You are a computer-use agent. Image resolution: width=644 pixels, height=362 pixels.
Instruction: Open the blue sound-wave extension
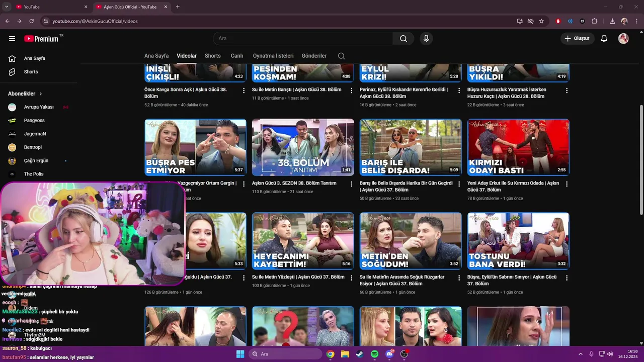tap(570, 21)
